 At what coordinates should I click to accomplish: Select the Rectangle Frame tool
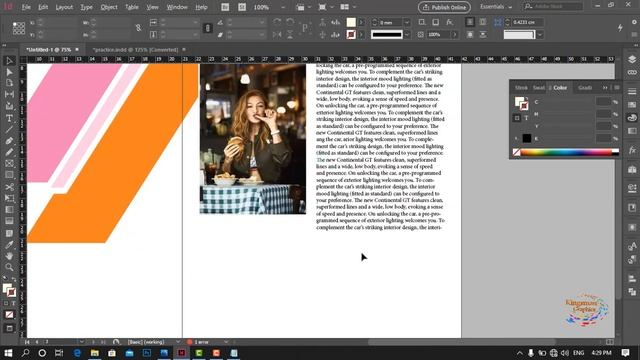[x=9, y=164]
